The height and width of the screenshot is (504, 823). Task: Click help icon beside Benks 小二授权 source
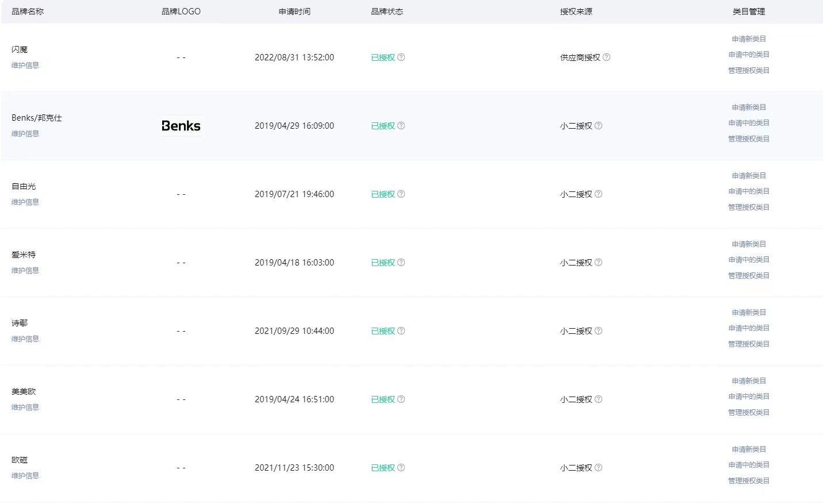pyautogui.click(x=598, y=126)
